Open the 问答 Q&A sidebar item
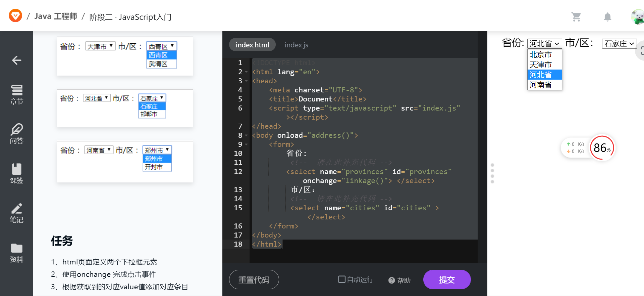644x296 pixels. tap(16, 134)
